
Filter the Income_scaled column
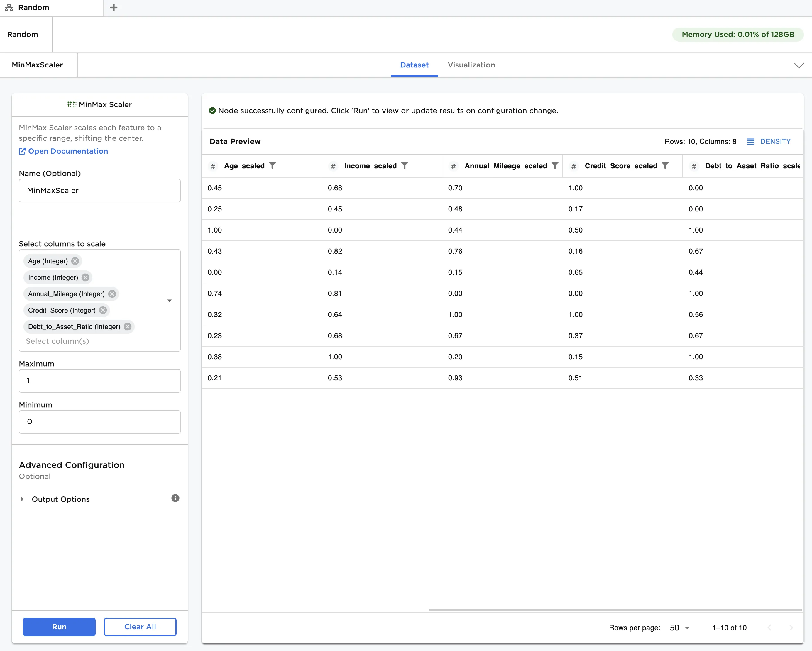(405, 166)
